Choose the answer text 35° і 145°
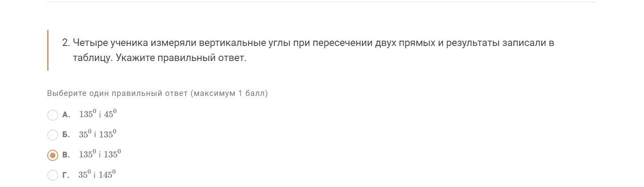 click(x=97, y=175)
